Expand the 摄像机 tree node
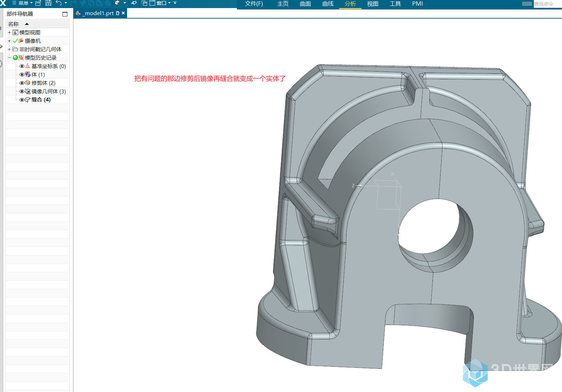The height and width of the screenshot is (392, 562). (9, 41)
